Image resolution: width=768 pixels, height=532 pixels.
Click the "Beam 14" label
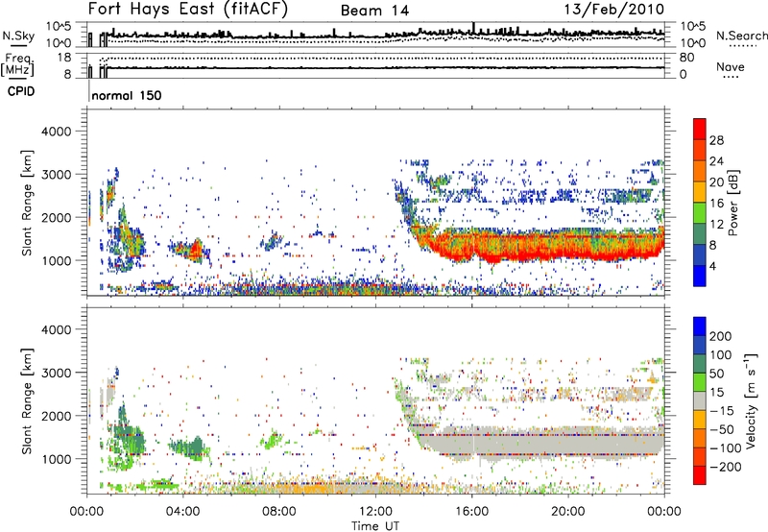(x=374, y=11)
